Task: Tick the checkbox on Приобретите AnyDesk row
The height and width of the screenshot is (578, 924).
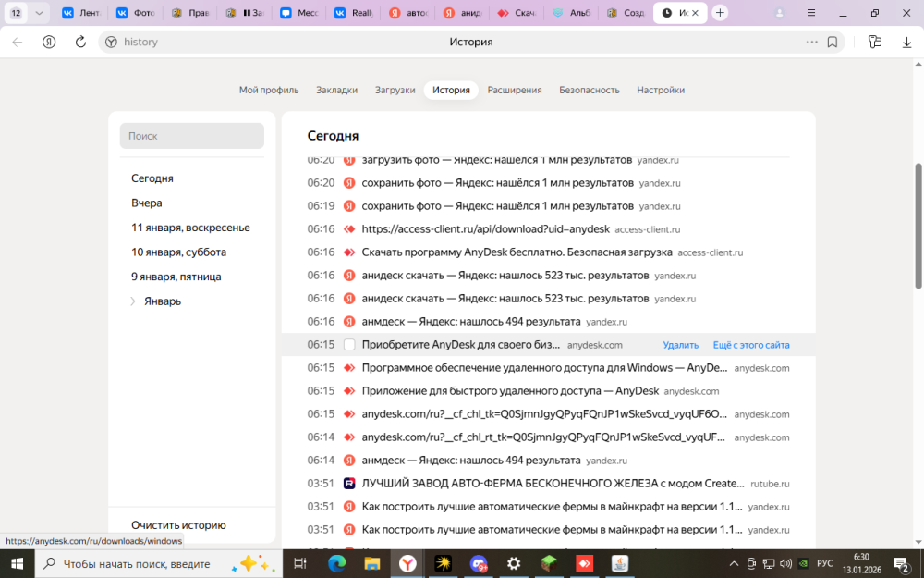Action: [349, 344]
